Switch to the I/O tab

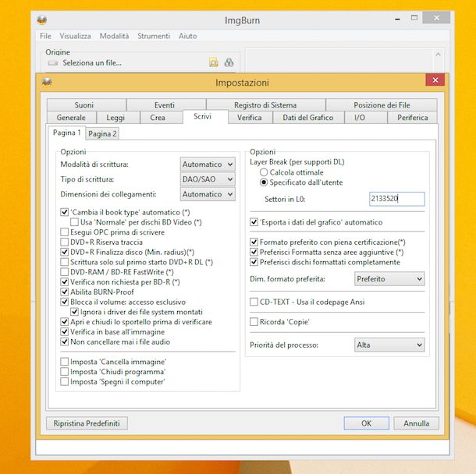click(366, 118)
